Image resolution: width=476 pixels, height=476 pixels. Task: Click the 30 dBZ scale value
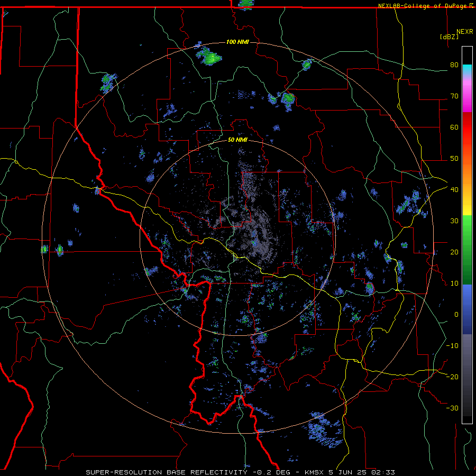(x=454, y=221)
